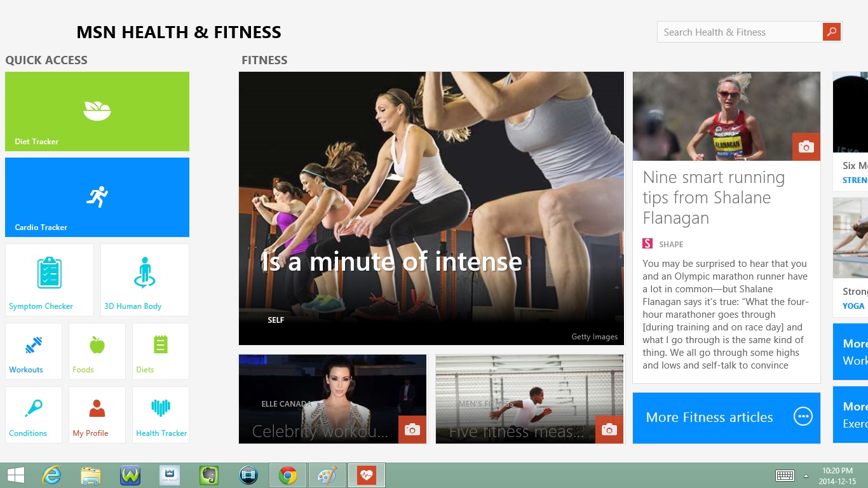Click the Windows Start button
Image resolution: width=868 pixels, height=488 pixels.
[x=16, y=475]
